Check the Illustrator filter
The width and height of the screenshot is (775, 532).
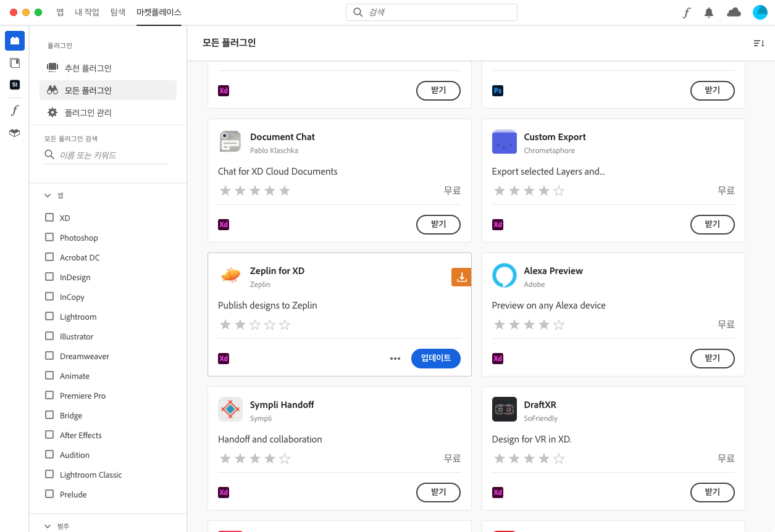49,336
